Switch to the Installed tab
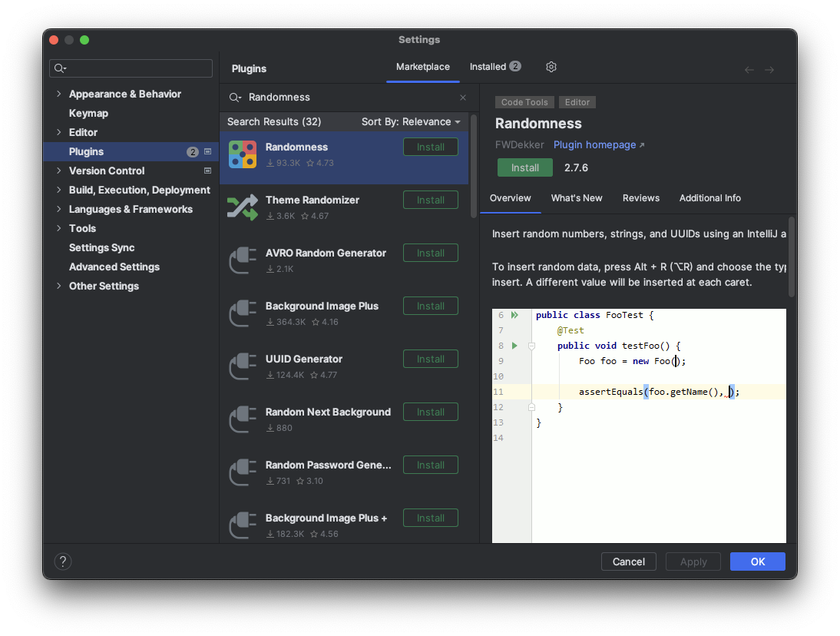 pos(494,67)
